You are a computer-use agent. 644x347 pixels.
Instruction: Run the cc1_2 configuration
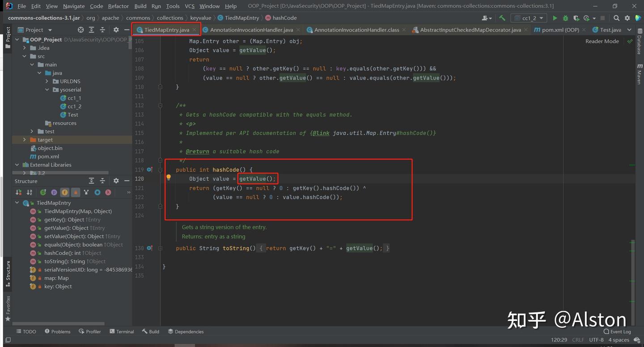555,18
